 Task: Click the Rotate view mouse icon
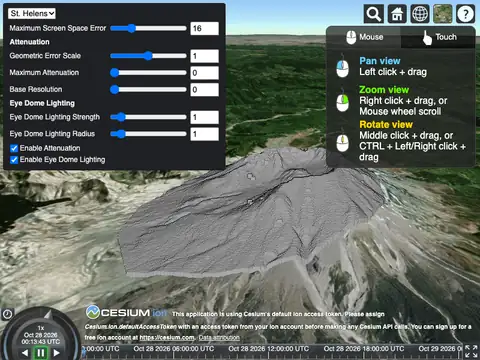click(342, 142)
